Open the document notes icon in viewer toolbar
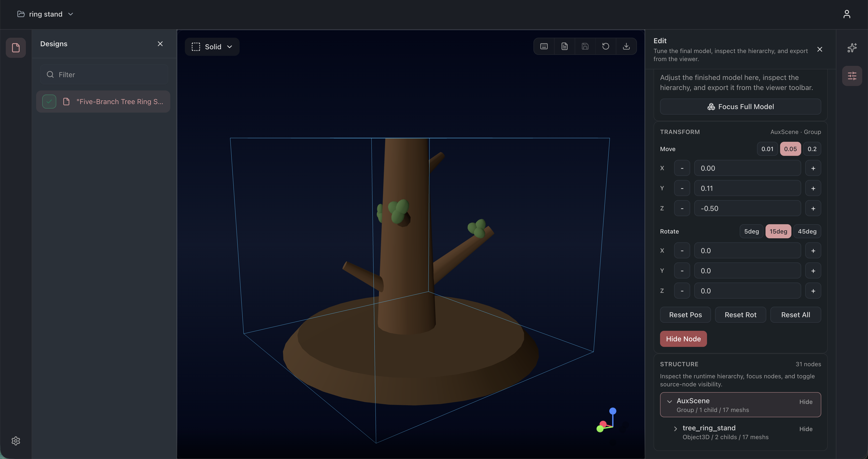 pos(564,47)
